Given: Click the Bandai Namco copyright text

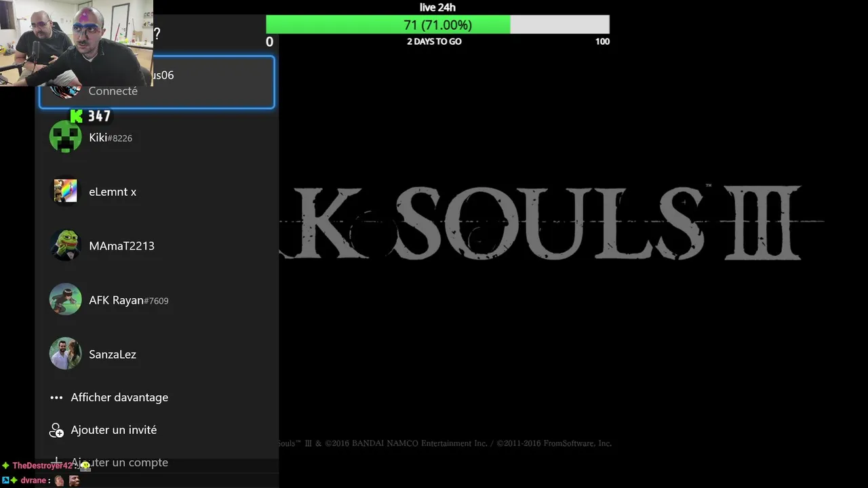Looking at the screenshot, I should pyautogui.click(x=445, y=443).
